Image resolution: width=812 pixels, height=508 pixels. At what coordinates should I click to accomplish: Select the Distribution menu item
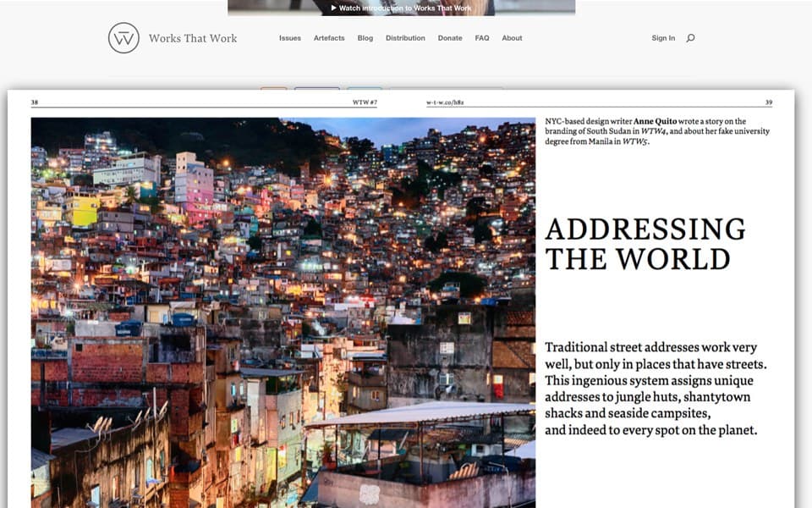405,38
